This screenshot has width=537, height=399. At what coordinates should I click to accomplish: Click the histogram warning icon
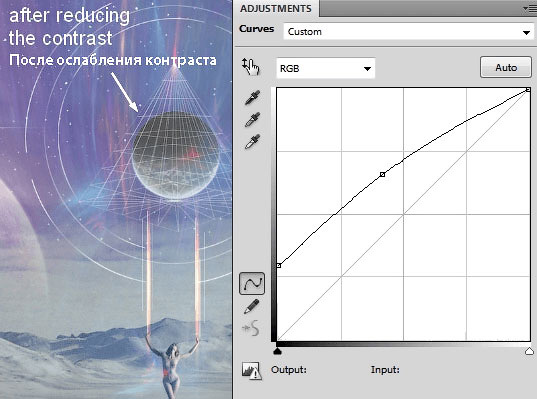point(252,371)
